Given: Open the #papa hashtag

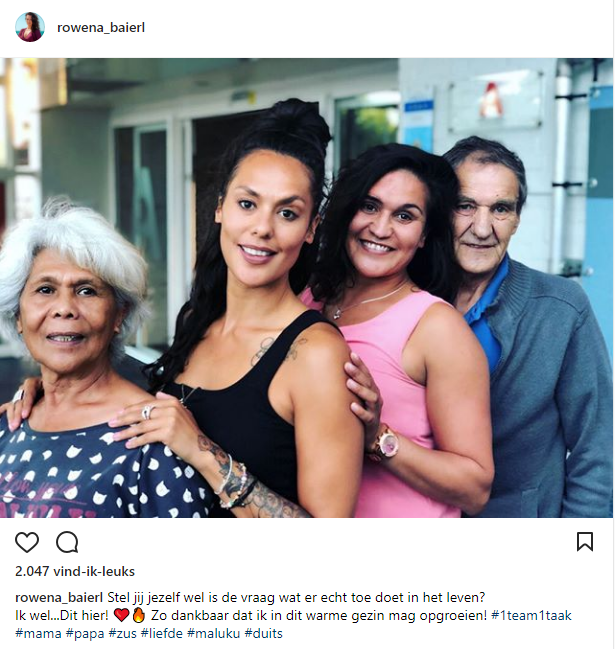Looking at the screenshot, I should (85, 633).
